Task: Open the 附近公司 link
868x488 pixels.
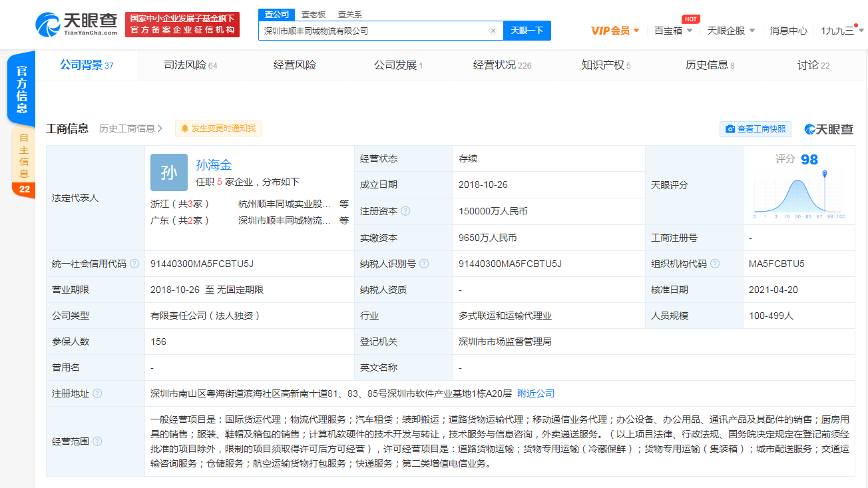Action: tap(536, 393)
